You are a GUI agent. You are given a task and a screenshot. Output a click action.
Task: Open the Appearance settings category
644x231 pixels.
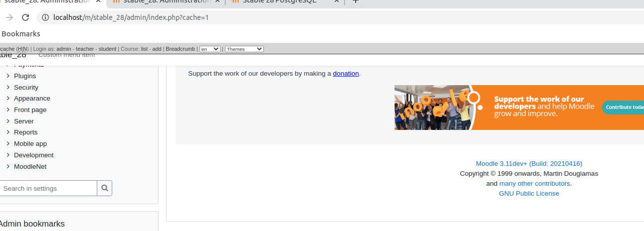(x=32, y=99)
